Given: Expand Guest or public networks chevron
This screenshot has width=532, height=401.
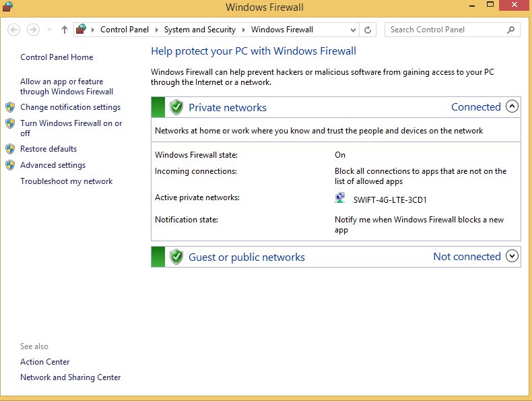Looking at the screenshot, I should [x=512, y=256].
